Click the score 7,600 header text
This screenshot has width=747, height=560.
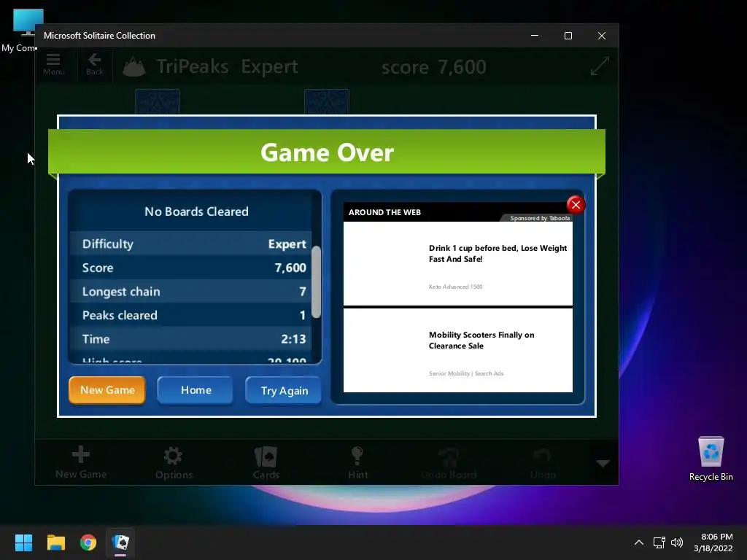click(x=433, y=66)
